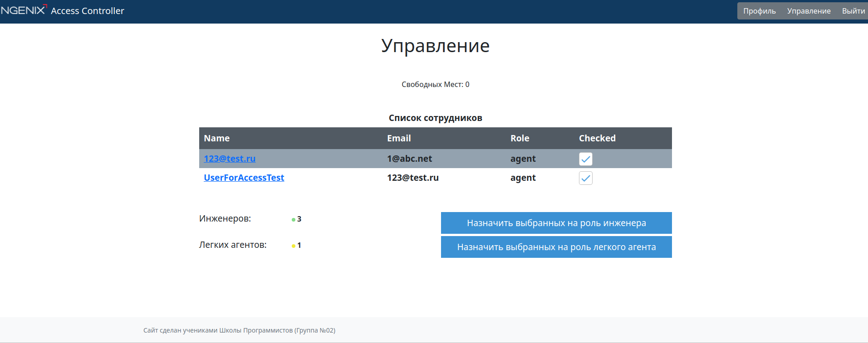Click the Role column header

(x=520, y=138)
